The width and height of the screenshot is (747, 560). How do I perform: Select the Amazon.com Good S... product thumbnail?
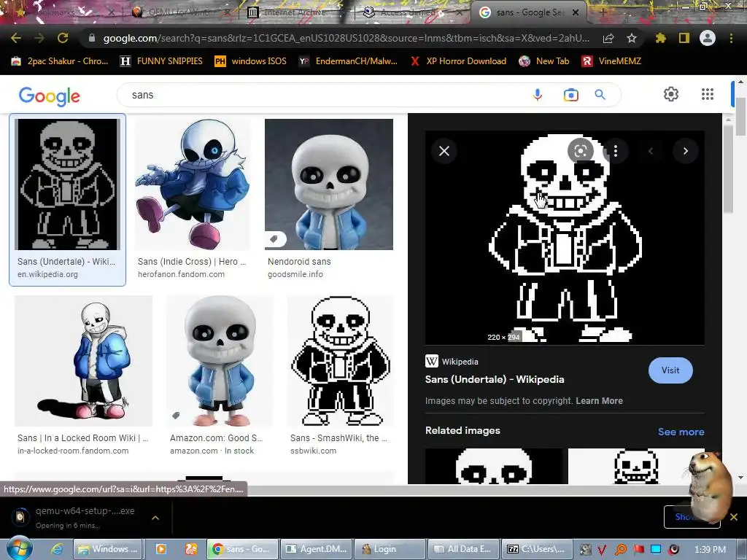220,360
